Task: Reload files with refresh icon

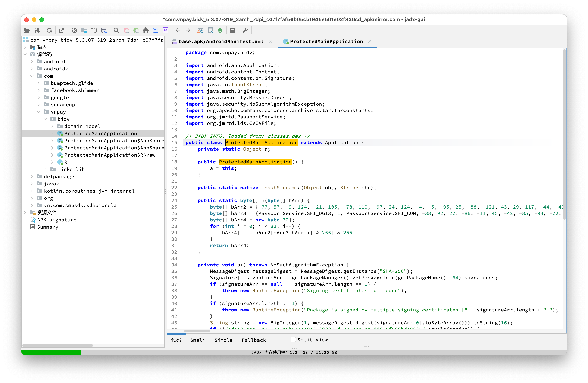Action: (49, 30)
